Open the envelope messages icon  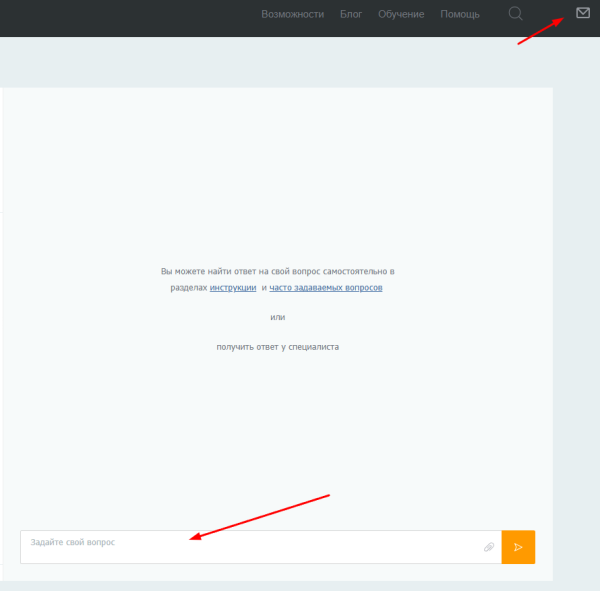[583, 13]
